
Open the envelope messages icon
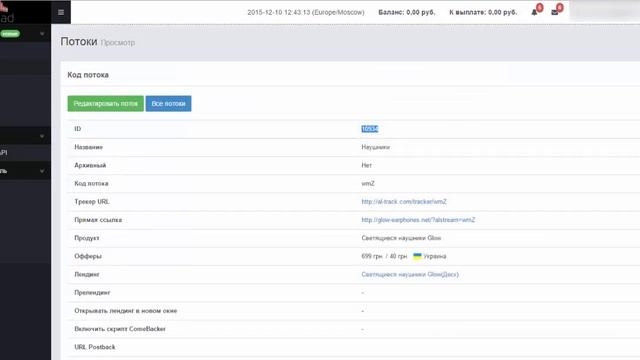[x=554, y=13]
